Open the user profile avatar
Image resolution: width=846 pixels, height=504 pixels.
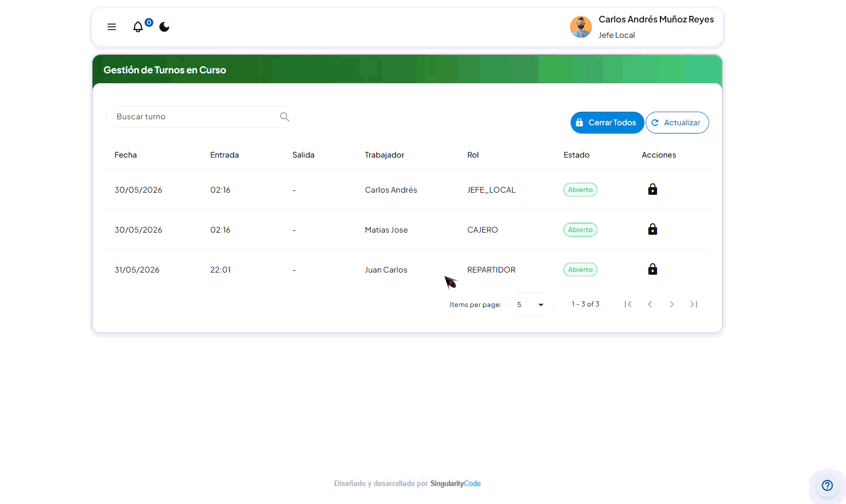pos(580,27)
